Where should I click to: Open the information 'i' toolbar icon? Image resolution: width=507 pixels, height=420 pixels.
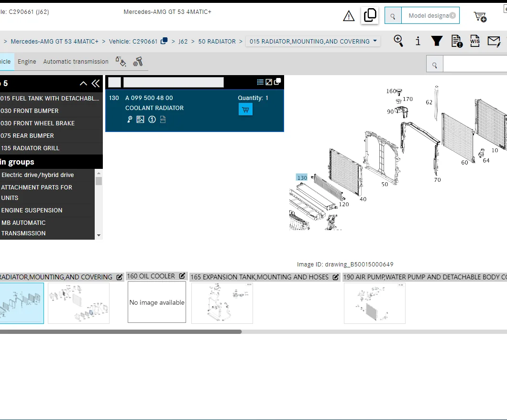pyautogui.click(x=418, y=41)
